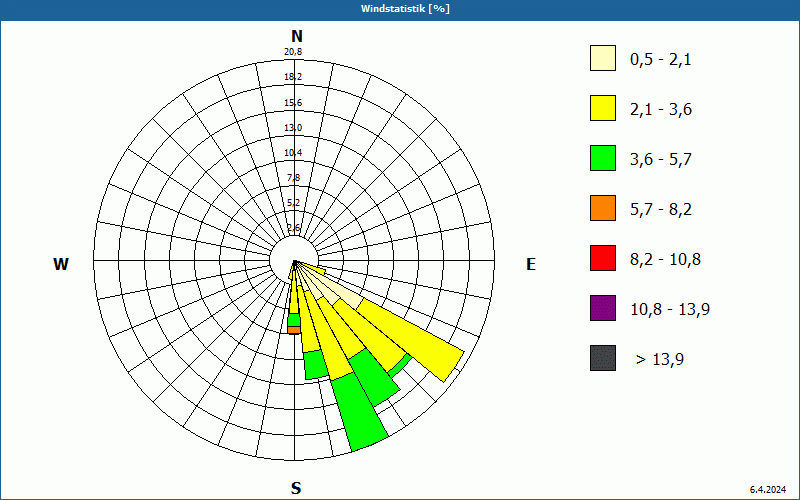Click the 7,8 axis value
This screenshot has width=800, height=500.
pos(294,178)
